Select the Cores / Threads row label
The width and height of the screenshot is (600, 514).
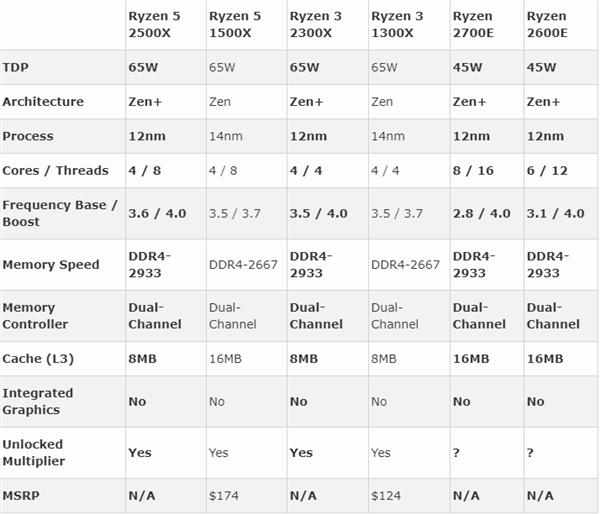click(x=56, y=170)
